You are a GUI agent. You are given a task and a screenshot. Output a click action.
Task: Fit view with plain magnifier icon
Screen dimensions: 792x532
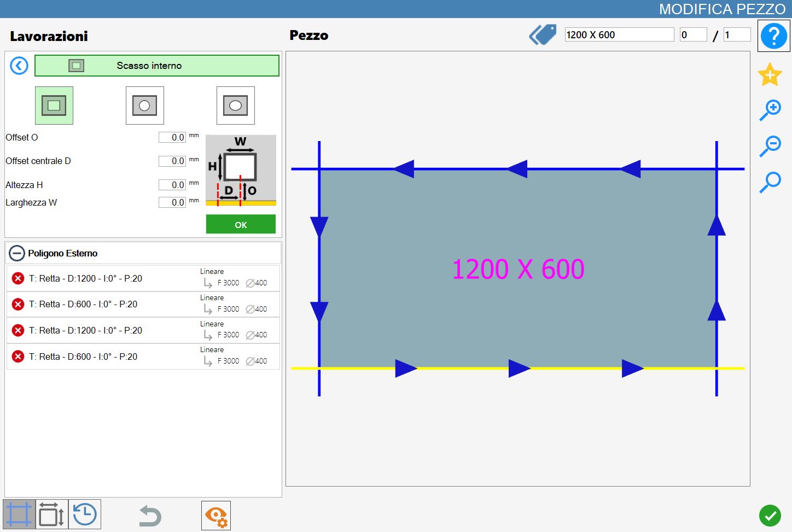[x=770, y=182]
